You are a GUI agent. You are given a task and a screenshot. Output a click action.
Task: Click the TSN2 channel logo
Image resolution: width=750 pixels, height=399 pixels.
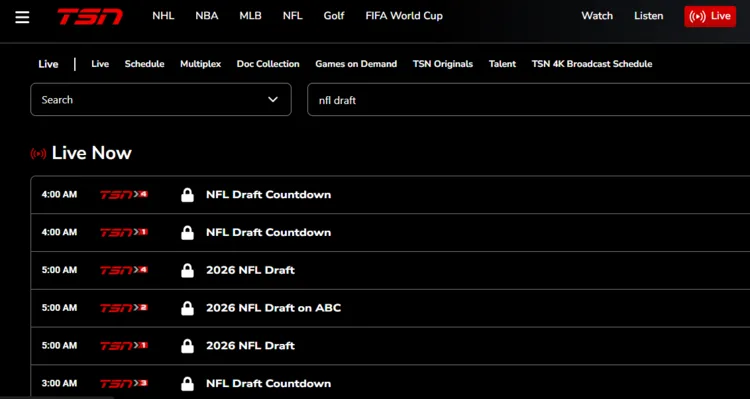124,308
